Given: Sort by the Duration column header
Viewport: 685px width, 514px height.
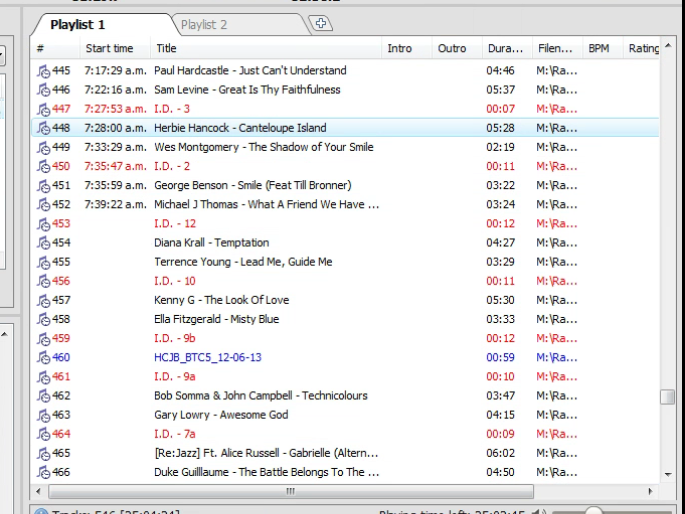Looking at the screenshot, I should coord(505,48).
